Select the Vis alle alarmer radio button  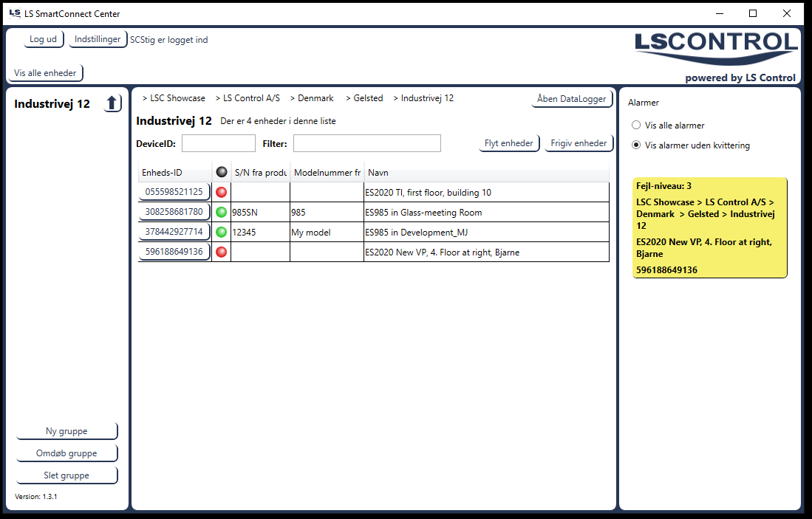636,125
